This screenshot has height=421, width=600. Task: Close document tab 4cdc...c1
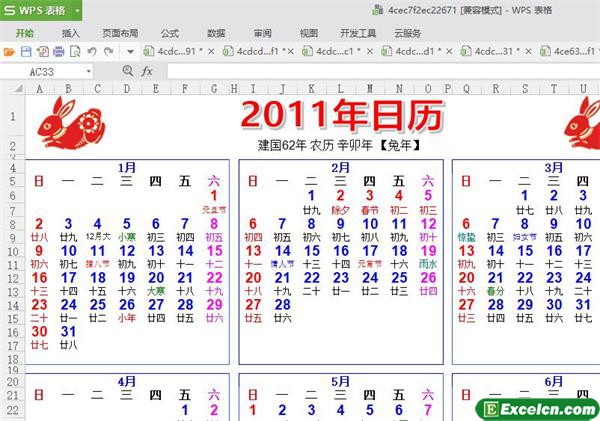tap(370, 51)
